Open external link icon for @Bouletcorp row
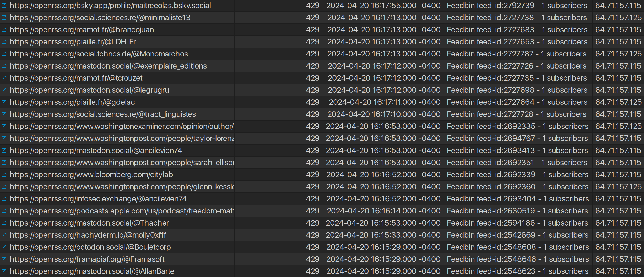Viewport: 644px width, 277px height. pyautogui.click(x=4, y=247)
